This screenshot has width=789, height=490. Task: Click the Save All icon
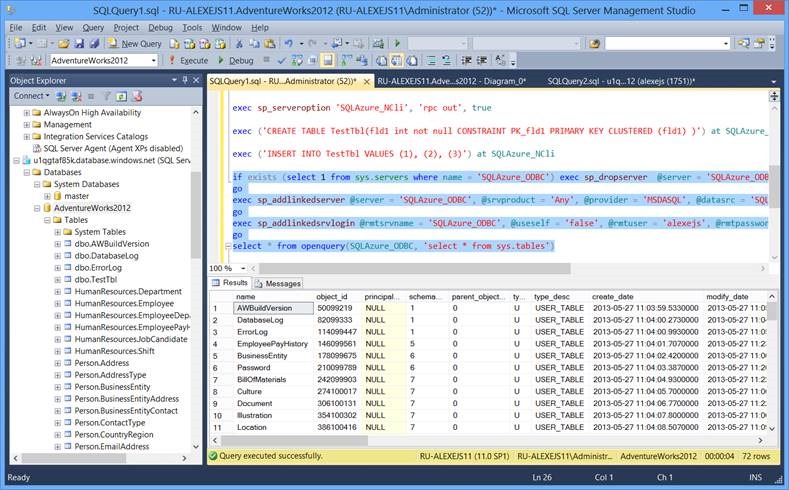pos(94,44)
